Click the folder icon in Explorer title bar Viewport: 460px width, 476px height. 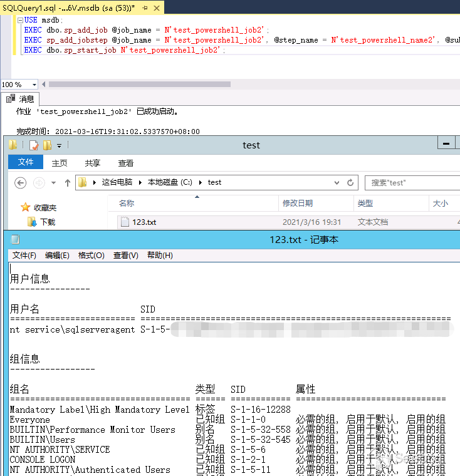[13, 145]
